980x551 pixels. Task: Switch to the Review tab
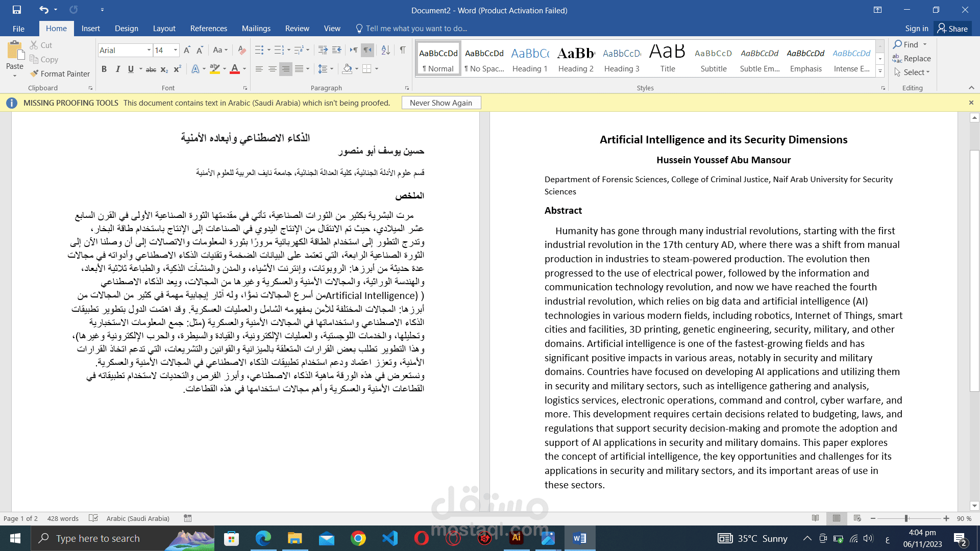click(297, 29)
